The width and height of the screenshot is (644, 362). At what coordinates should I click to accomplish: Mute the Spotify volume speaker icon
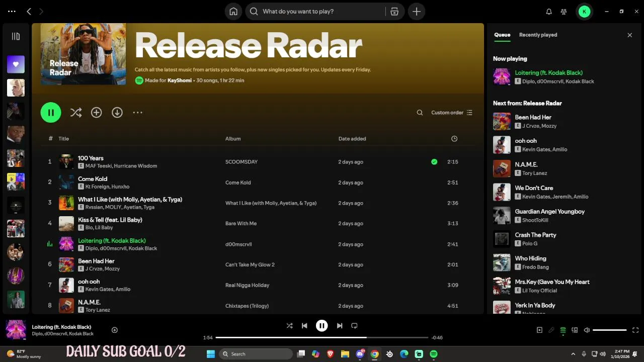587,330
